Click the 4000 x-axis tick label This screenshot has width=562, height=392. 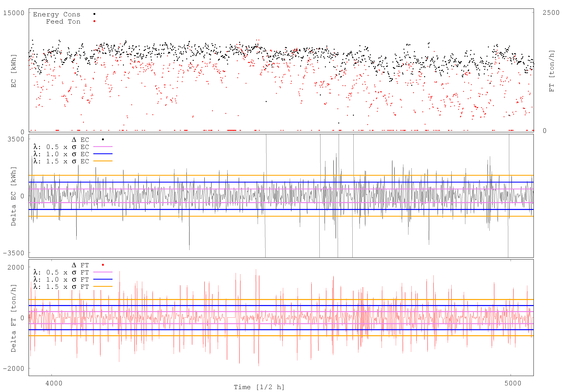click(54, 383)
